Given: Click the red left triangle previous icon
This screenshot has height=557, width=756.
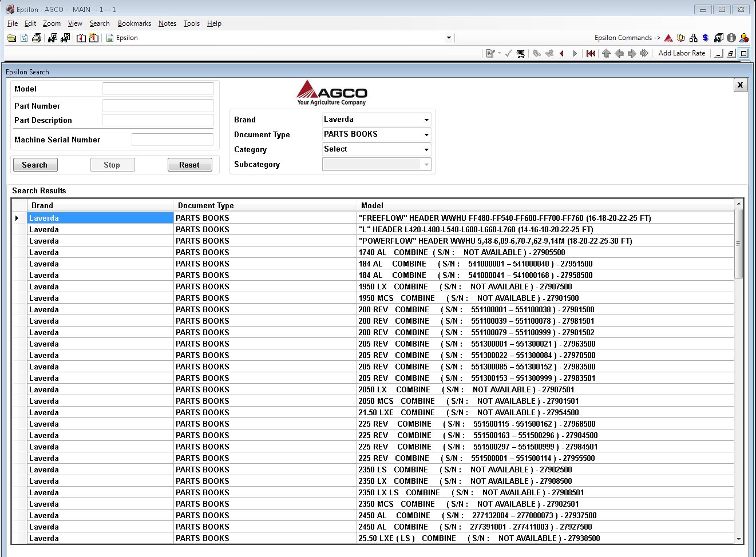Looking at the screenshot, I should 562,53.
